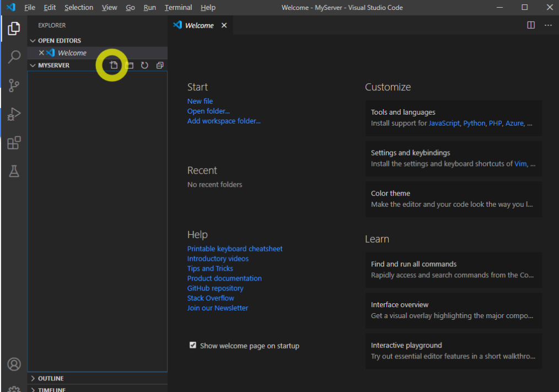Open More Actions ellipsis in editor
The image size is (559, 392).
(548, 25)
